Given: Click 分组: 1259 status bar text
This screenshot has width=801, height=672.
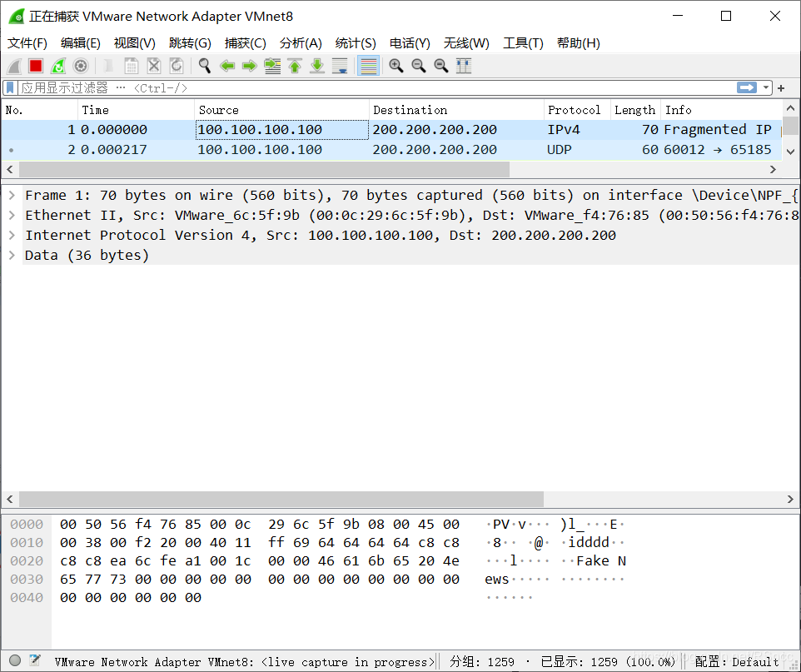Looking at the screenshot, I should (x=482, y=662).
